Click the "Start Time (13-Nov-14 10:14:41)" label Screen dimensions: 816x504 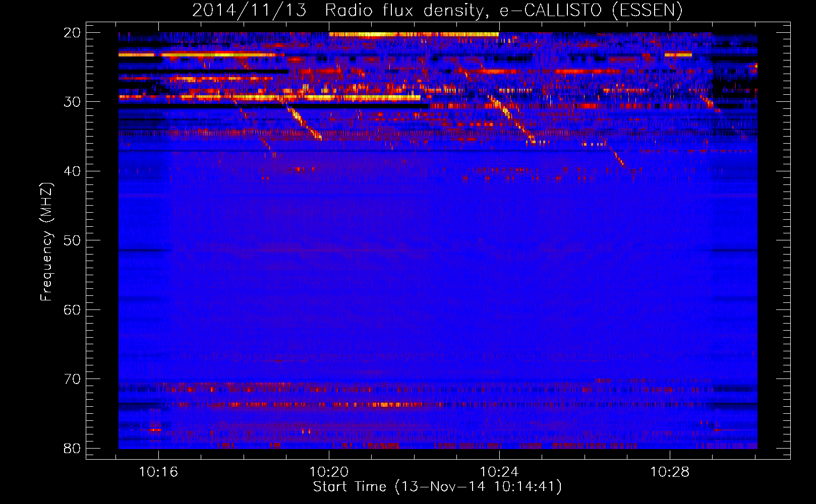pos(437,487)
